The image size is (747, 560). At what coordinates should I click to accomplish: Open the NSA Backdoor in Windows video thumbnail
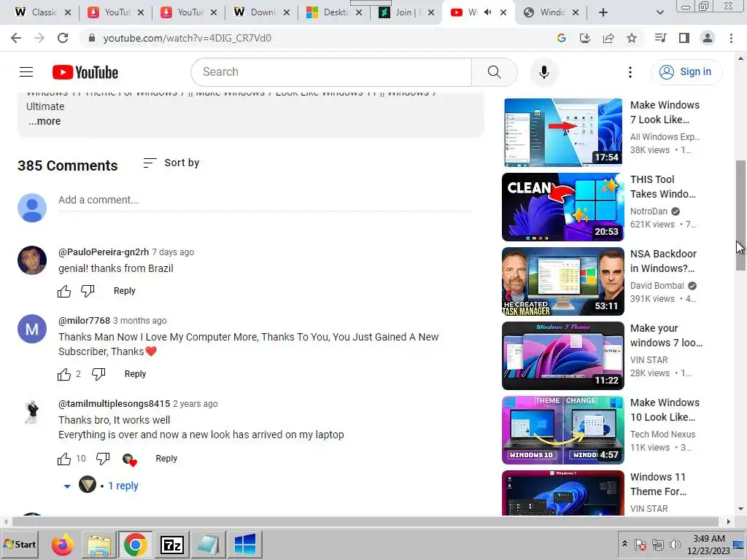562,281
